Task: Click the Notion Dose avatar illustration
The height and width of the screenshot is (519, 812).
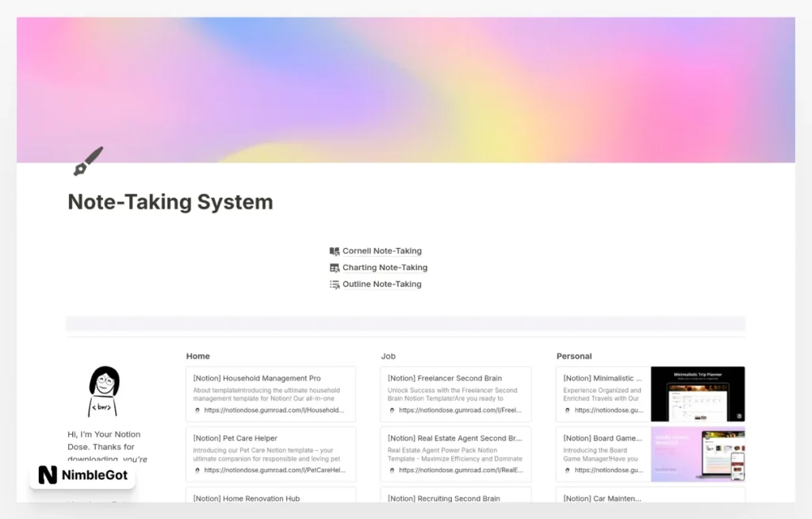Action: [x=105, y=390]
